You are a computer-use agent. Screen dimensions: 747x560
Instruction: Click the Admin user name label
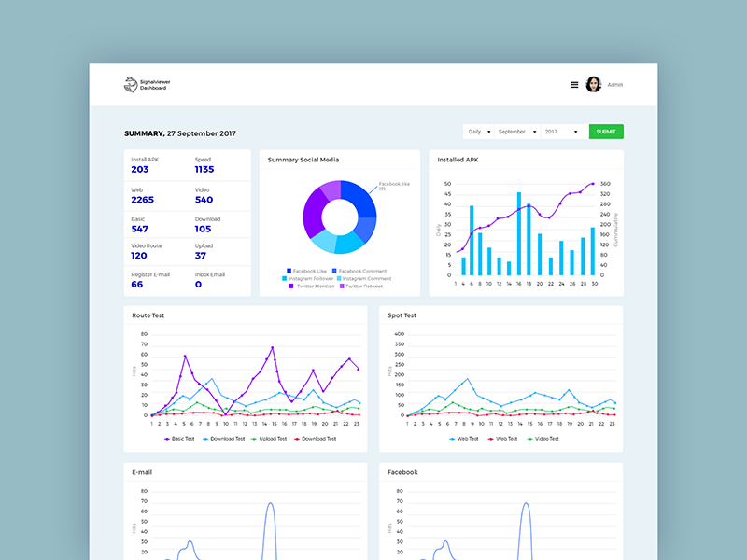pos(615,85)
